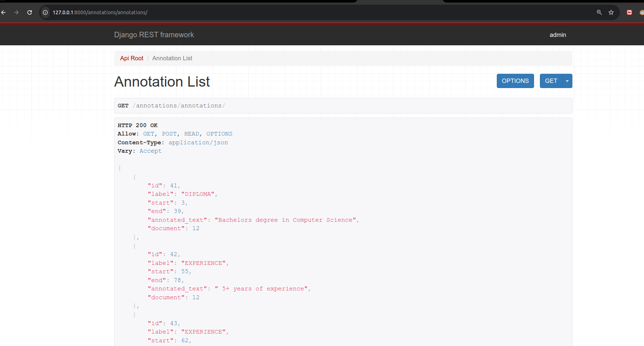This screenshot has height=346, width=644.
Task: Click the "start": 3 line
Action: tap(167, 203)
